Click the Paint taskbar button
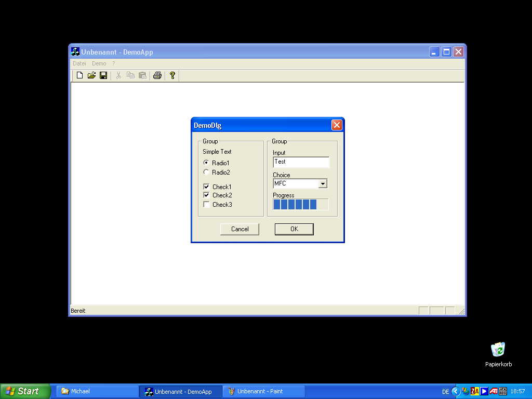The image size is (532, 399). (263, 391)
